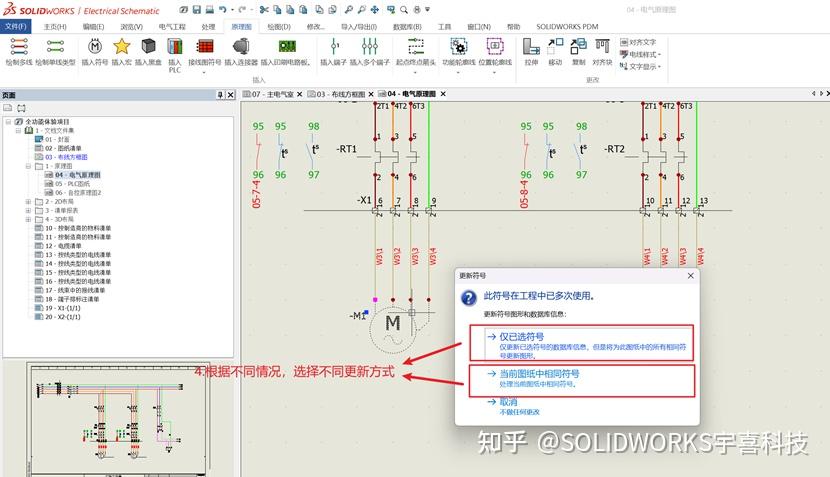830x477 pixels.
Task: Click the 对齐块 align blocks icon
Action: [602, 47]
